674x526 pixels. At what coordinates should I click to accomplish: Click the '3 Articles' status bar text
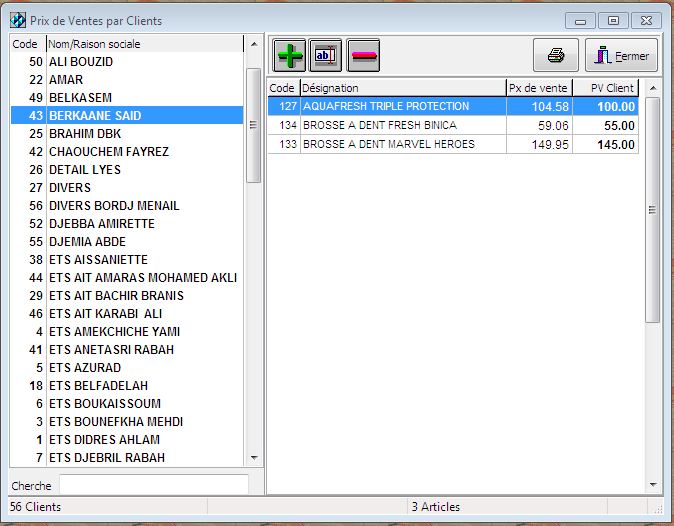(x=435, y=507)
